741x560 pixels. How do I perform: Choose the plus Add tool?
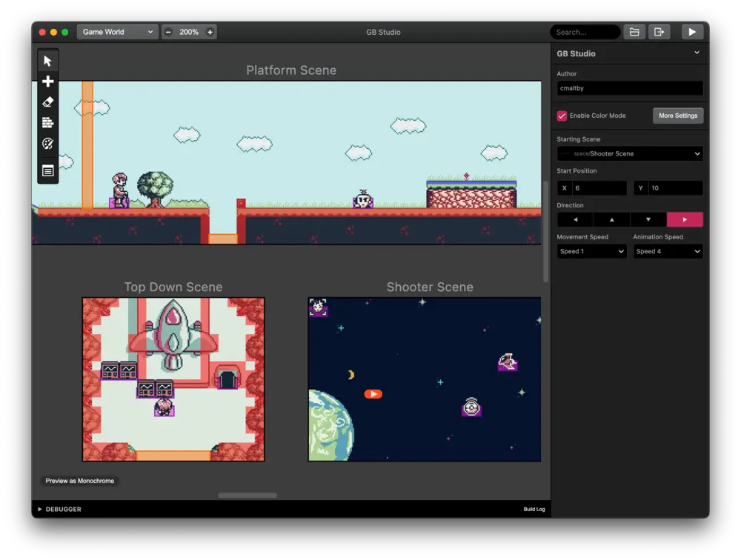point(47,81)
